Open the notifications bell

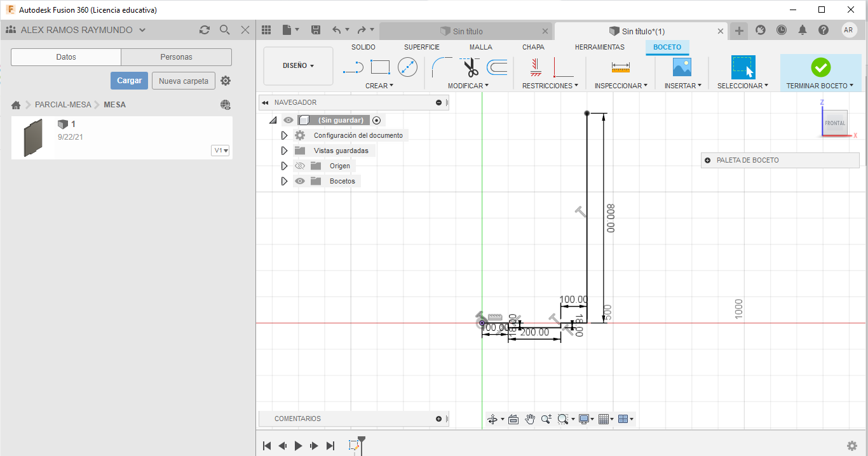(803, 30)
